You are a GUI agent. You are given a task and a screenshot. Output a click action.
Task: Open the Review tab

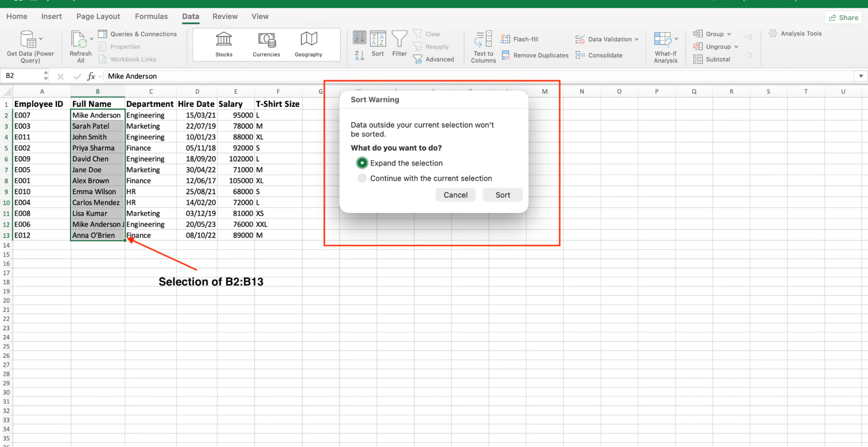(x=225, y=17)
